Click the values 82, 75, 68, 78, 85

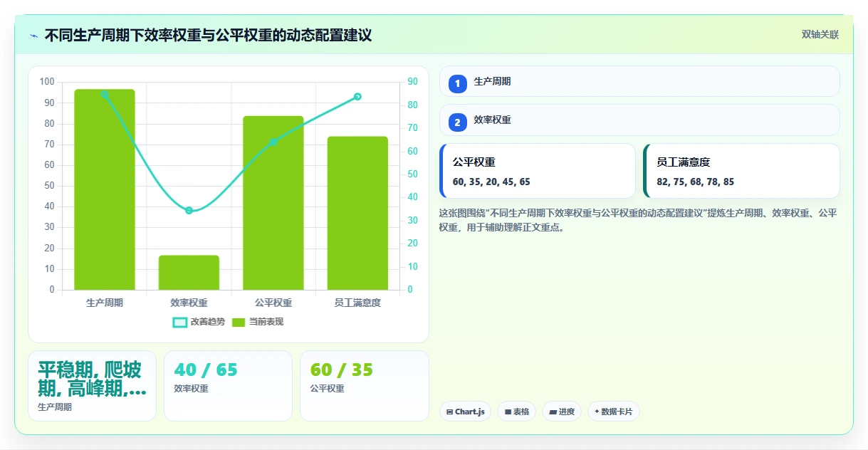[696, 182]
